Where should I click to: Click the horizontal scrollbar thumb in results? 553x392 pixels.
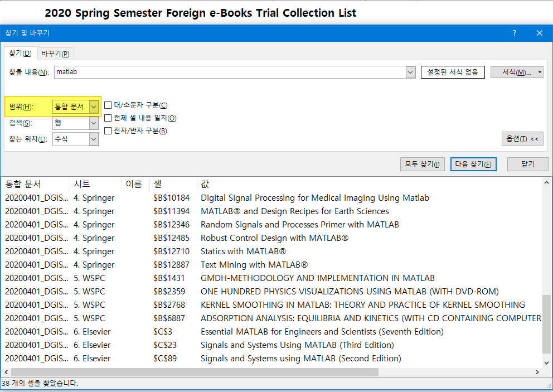[195, 372]
